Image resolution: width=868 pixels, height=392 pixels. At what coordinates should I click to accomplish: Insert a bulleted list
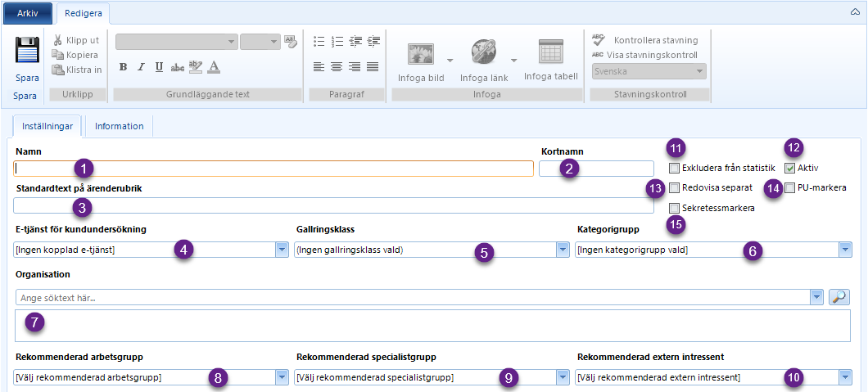(319, 41)
